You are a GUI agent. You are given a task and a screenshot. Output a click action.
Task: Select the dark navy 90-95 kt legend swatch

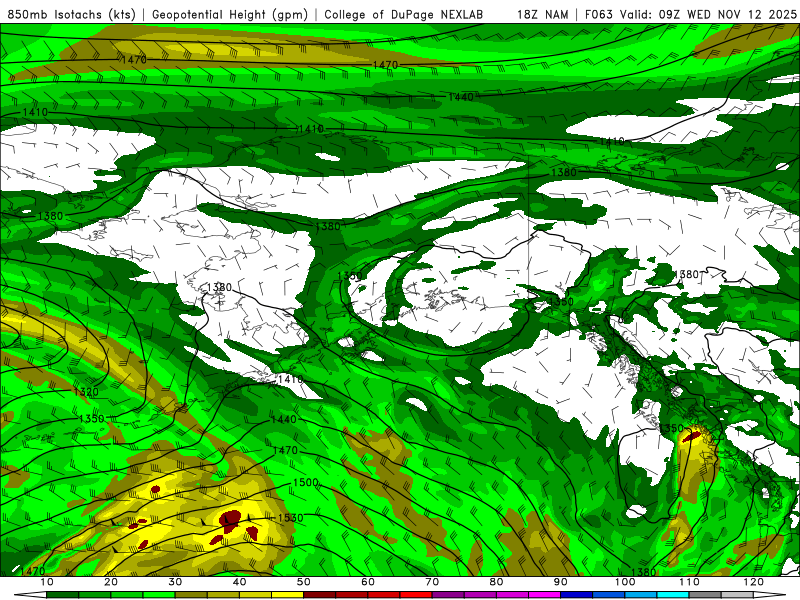(577, 595)
